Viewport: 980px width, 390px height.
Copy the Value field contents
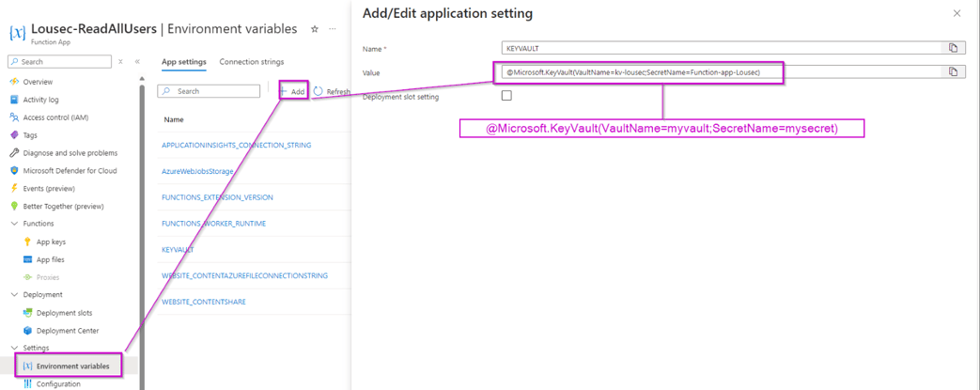click(953, 71)
